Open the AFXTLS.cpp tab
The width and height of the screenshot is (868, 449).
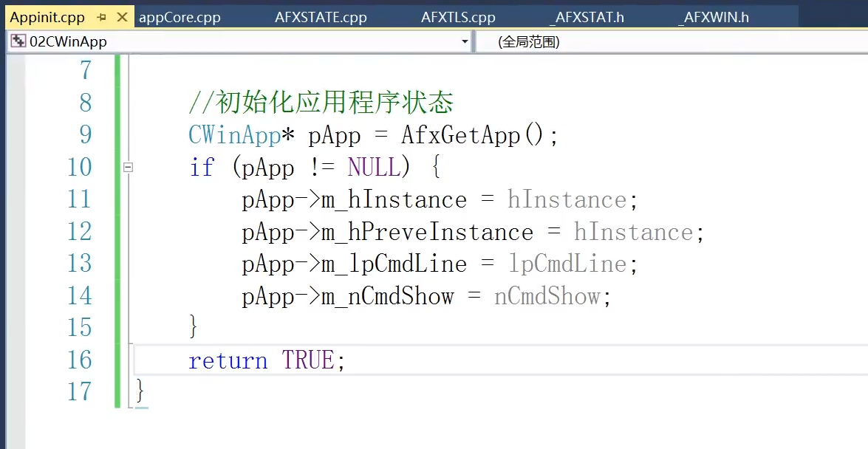click(458, 17)
